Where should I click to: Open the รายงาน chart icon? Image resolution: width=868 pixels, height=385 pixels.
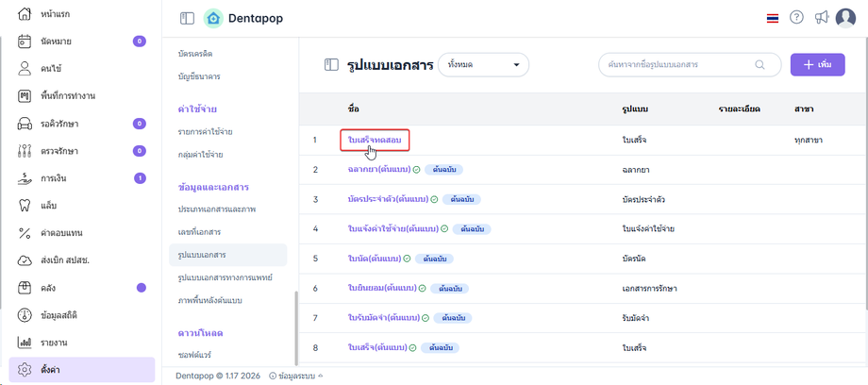coord(25,343)
